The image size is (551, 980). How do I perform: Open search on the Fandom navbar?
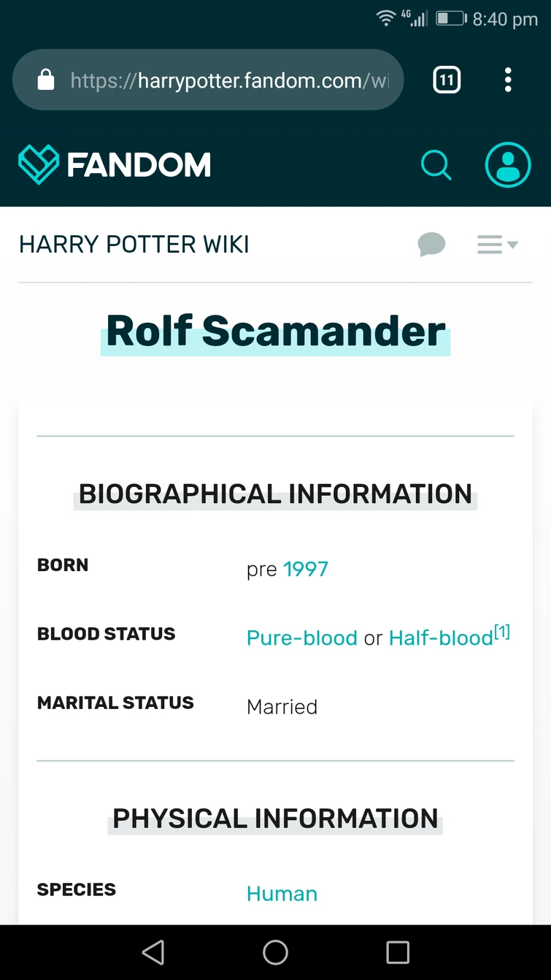pyautogui.click(x=436, y=165)
